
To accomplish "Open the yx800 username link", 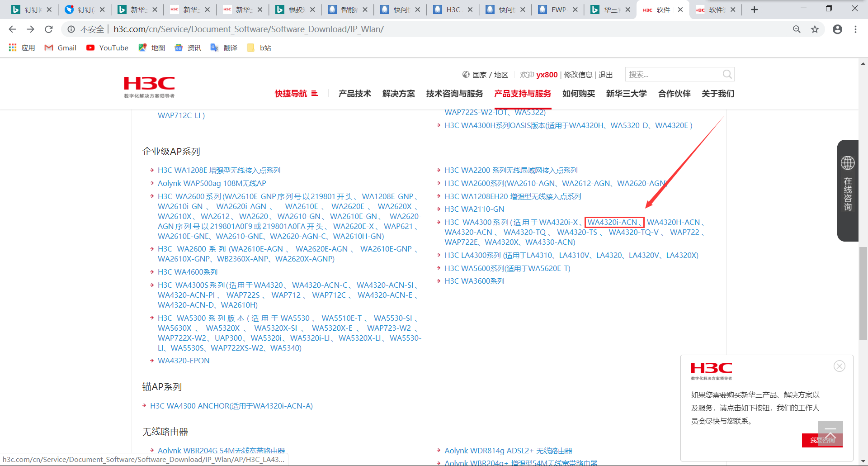I will coord(547,75).
